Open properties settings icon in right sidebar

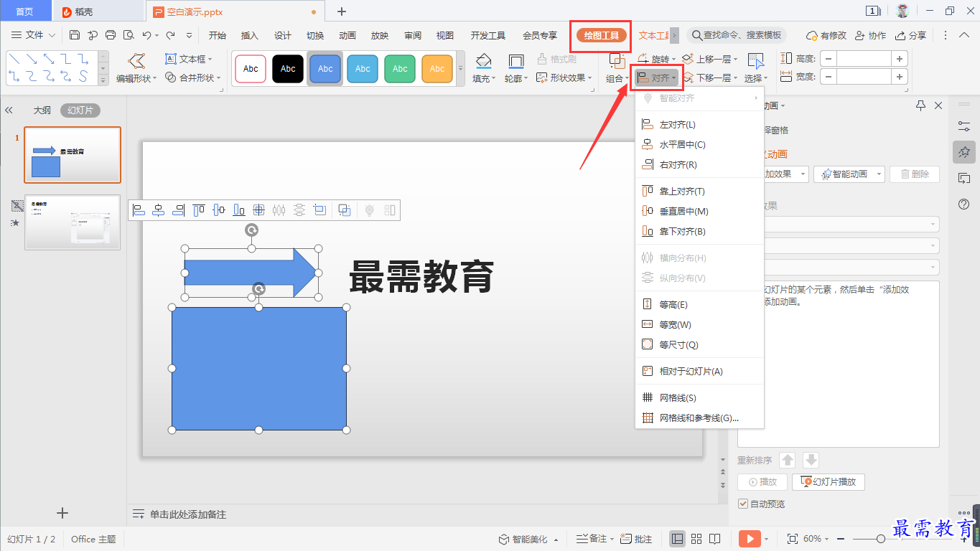click(x=964, y=126)
